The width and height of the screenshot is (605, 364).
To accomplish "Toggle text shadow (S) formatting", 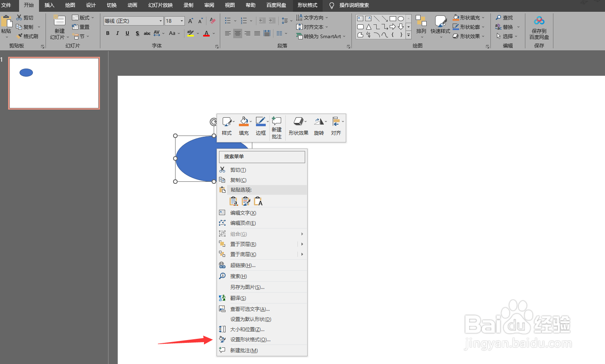I will (137, 33).
